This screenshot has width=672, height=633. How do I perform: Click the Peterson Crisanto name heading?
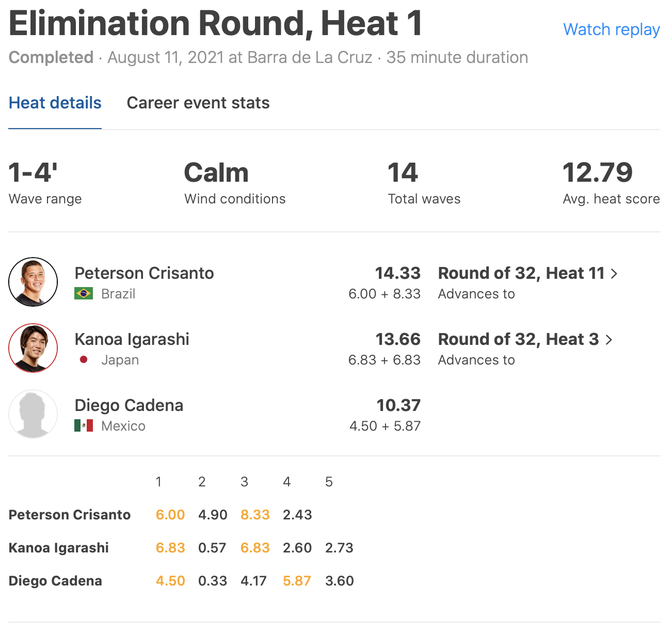click(144, 273)
